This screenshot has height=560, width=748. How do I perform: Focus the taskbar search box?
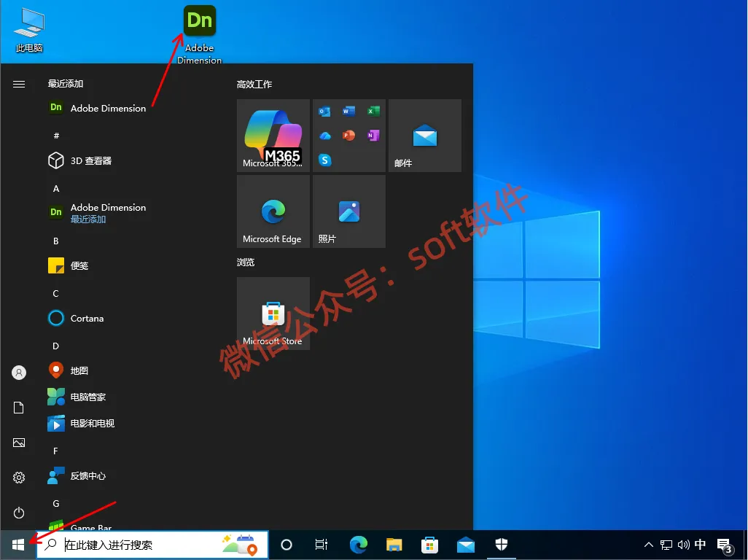tap(152, 545)
